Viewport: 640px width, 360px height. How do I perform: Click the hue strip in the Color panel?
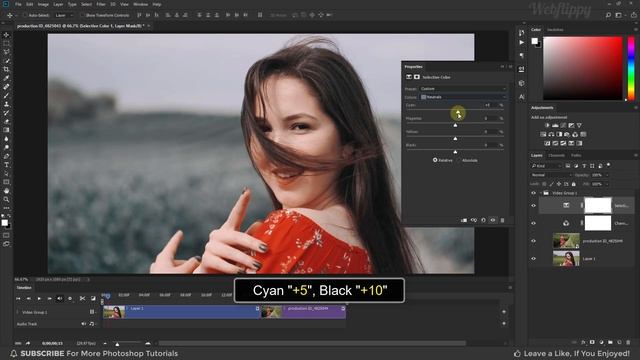631,68
